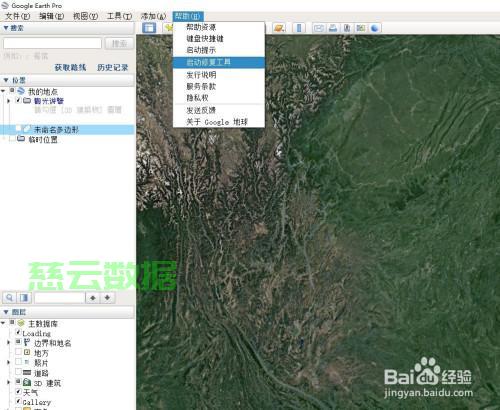
Task: Click the 主数据库 layers icon
Action: (x=21, y=323)
